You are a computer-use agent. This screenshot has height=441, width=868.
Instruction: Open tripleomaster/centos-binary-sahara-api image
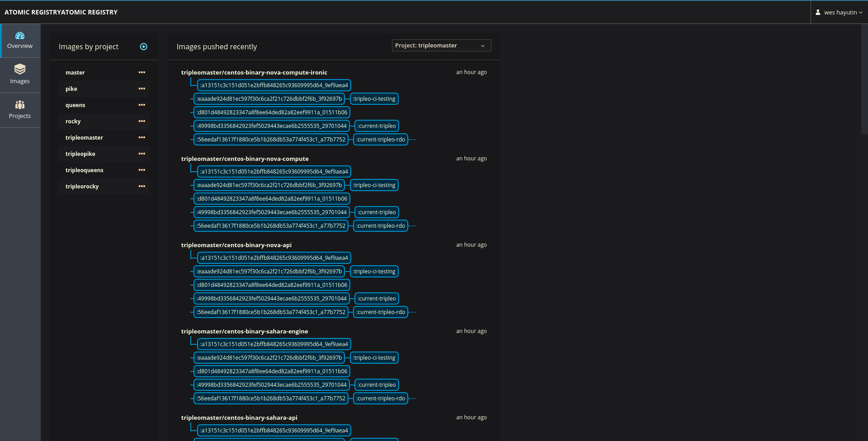(x=239, y=418)
